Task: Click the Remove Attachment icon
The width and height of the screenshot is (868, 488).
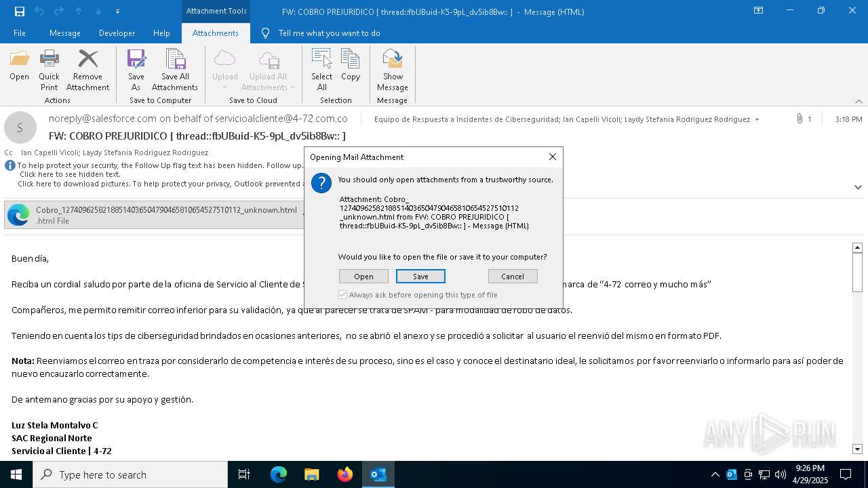Action: tap(87, 70)
